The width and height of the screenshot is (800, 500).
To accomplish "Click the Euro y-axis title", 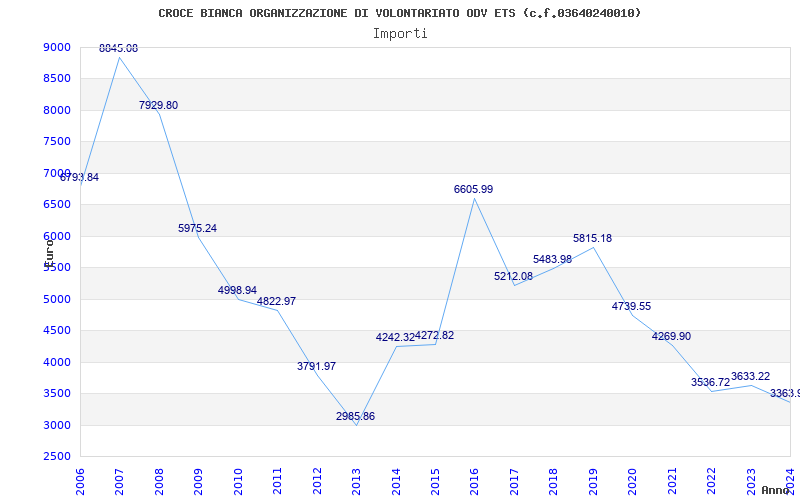I will click(48, 252).
